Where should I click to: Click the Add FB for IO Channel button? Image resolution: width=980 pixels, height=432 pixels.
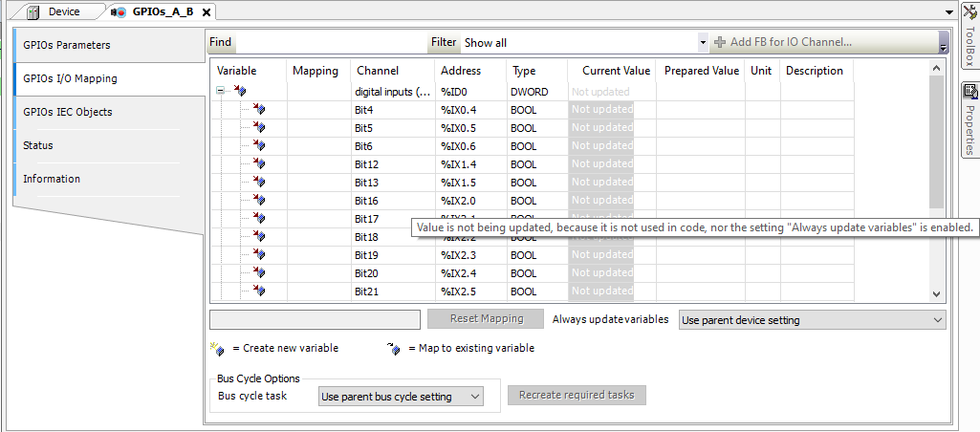(782, 42)
